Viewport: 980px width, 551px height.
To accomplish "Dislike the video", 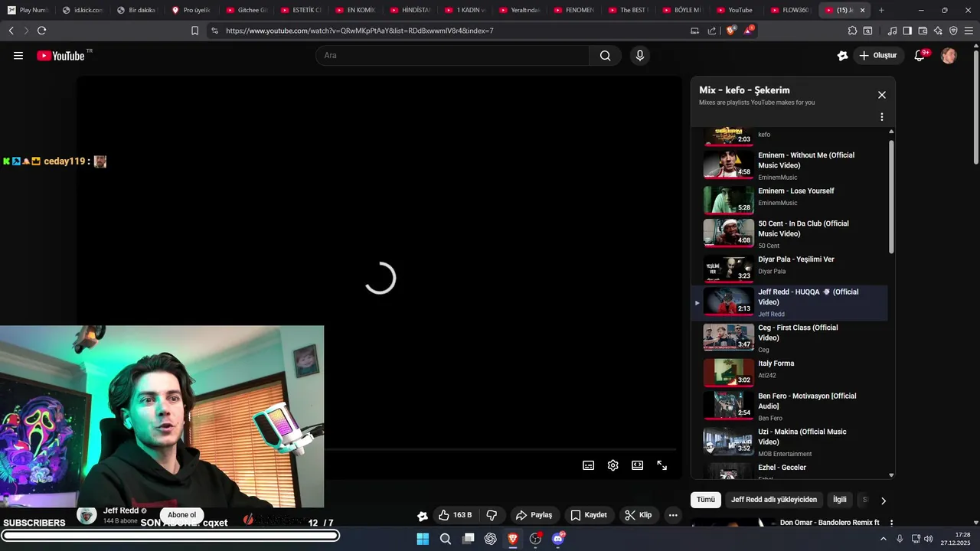I will pos(492,515).
